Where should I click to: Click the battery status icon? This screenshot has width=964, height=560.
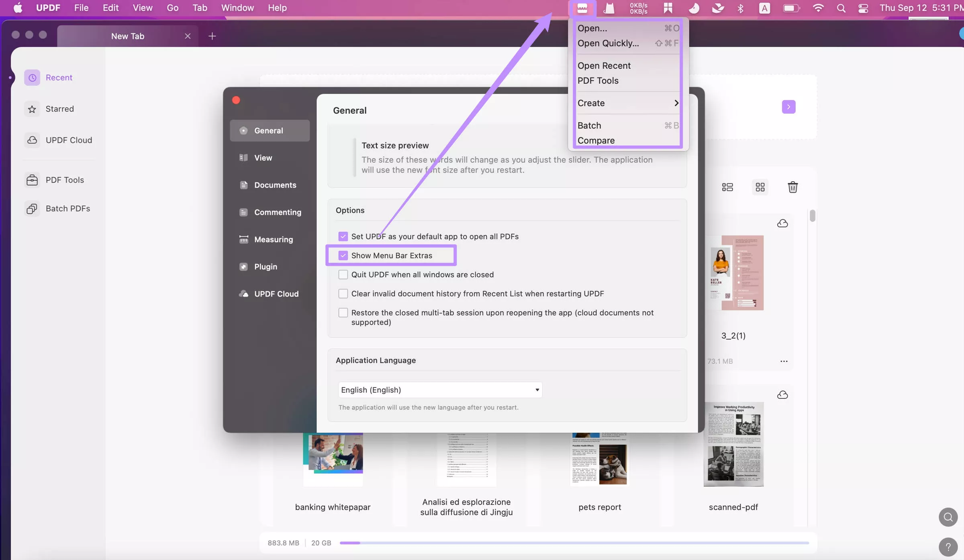pos(791,8)
